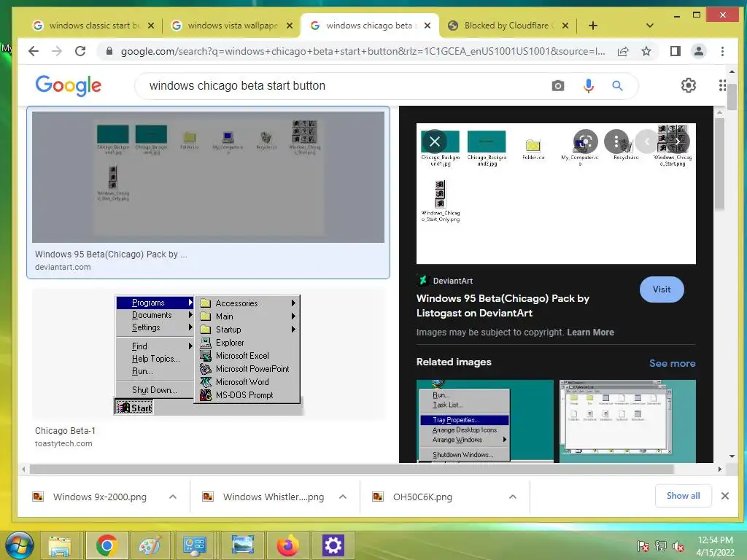Close the downloads bar
The height and width of the screenshot is (560, 747).
(724, 496)
